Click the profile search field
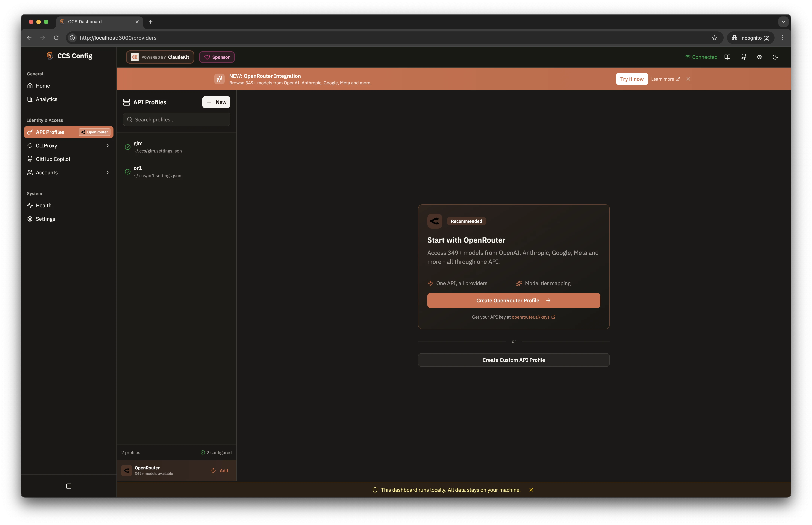Viewport: 812px width, 525px height. point(176,119)
